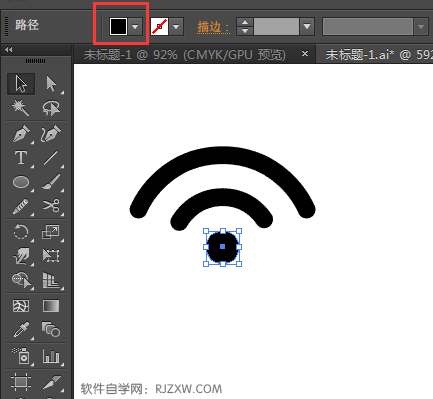This screenshot has width=433, height=399.
Task: Open the stroke weight dropdown
Action: coord(307,26)
